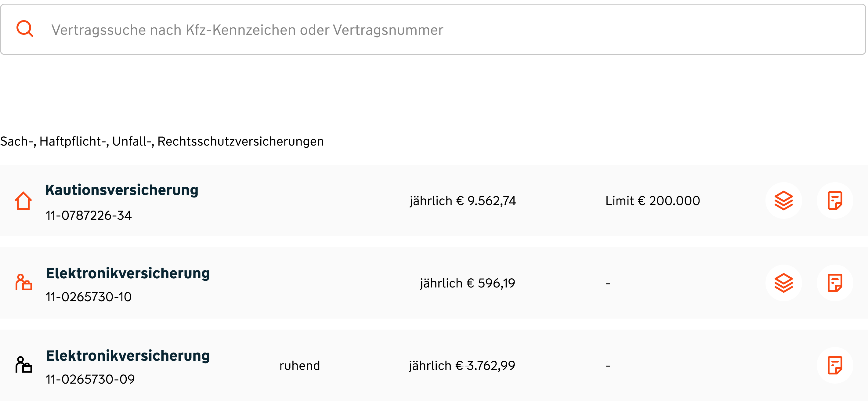Select contract number 11-0265730-09
This screenshot has height=401, width=868.
90,379
